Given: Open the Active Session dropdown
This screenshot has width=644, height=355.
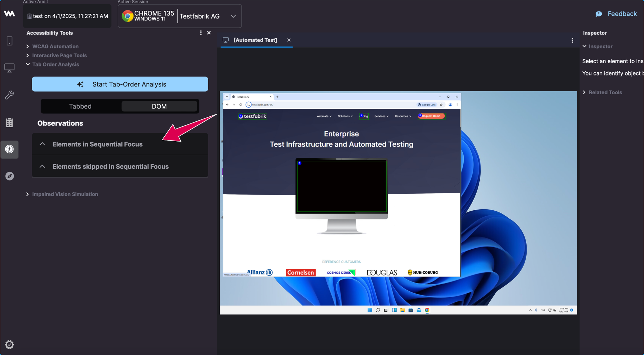Looking at the screenshot, I should point(180,16).
